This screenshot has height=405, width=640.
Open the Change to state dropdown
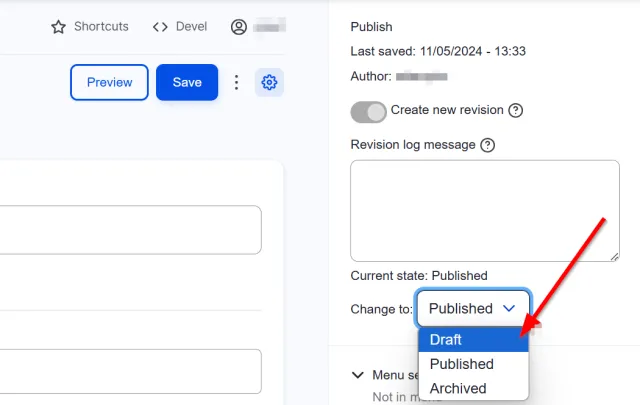472,309
